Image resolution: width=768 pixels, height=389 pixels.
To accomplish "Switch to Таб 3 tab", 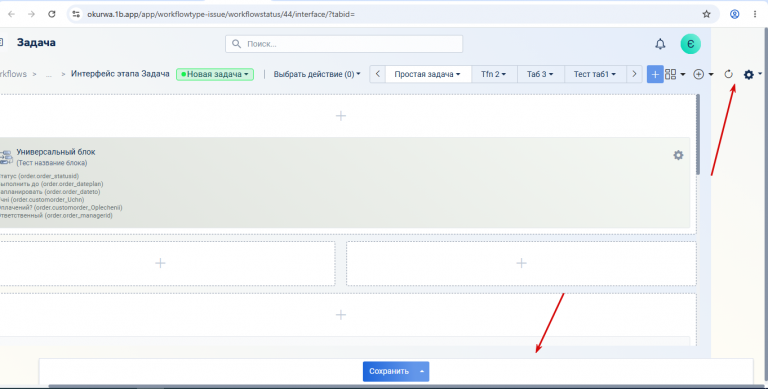I will pyautogui.click(x=540, y=74).
